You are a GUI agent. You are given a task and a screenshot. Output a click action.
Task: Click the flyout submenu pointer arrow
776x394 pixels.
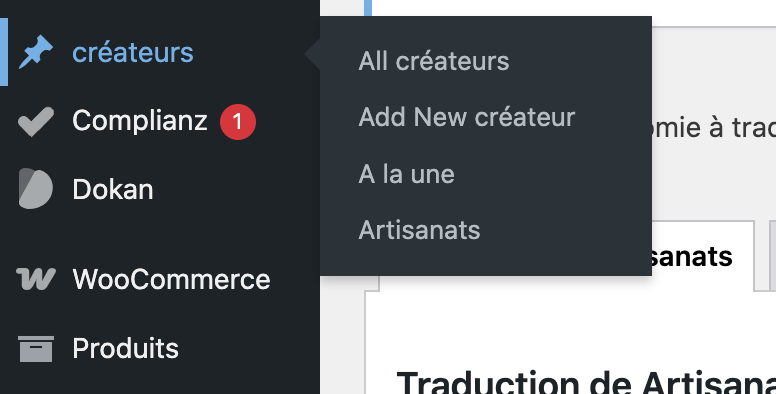coord(312,53)
